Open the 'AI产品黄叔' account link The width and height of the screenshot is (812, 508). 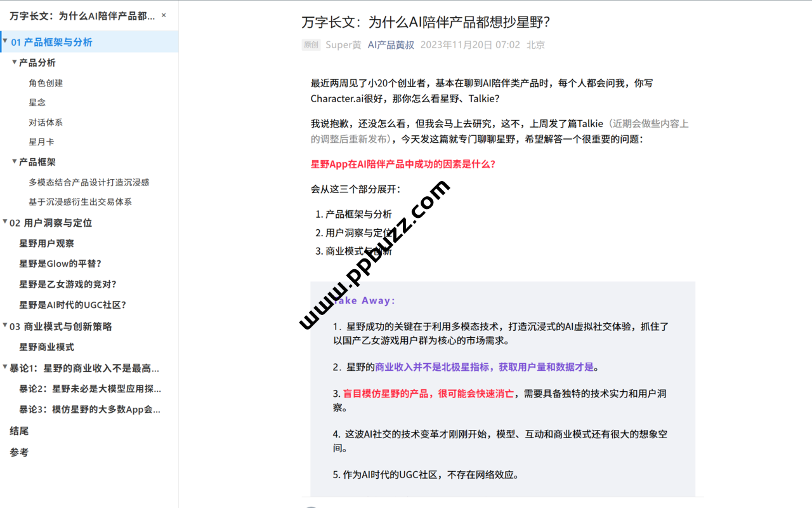pos(391,45)
